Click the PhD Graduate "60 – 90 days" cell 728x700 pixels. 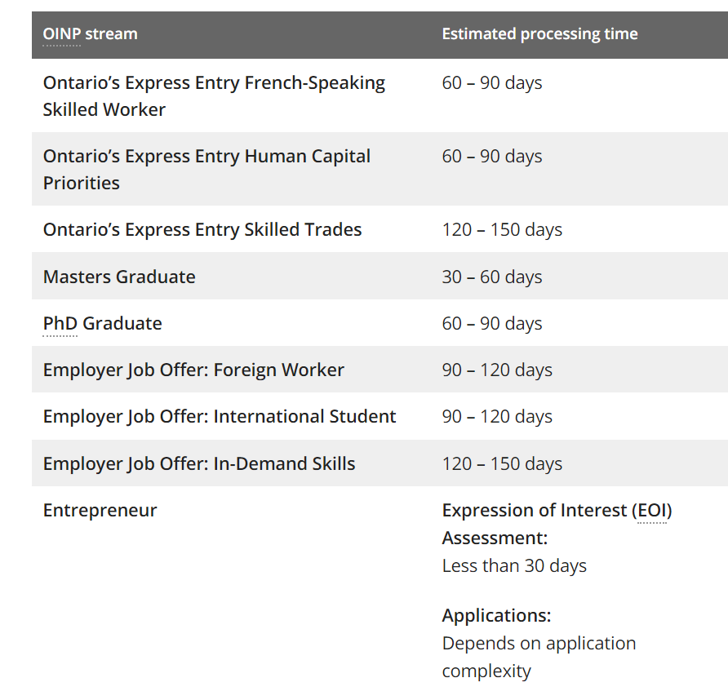coord(492,324)
